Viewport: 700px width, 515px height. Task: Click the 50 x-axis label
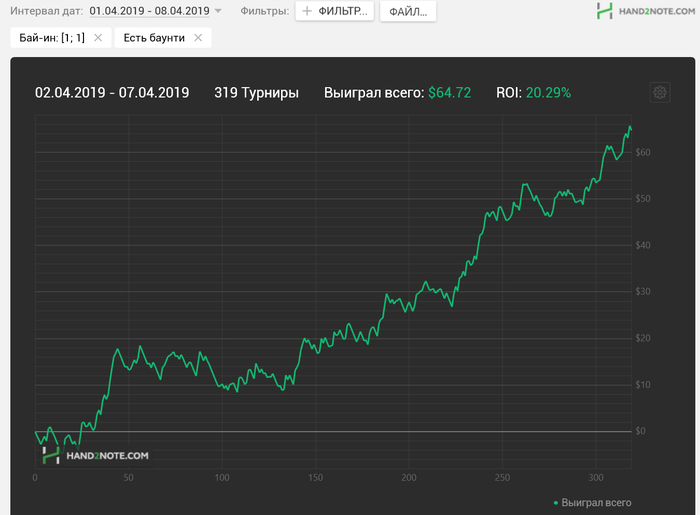pyautogui.click(x=129, y=478)
